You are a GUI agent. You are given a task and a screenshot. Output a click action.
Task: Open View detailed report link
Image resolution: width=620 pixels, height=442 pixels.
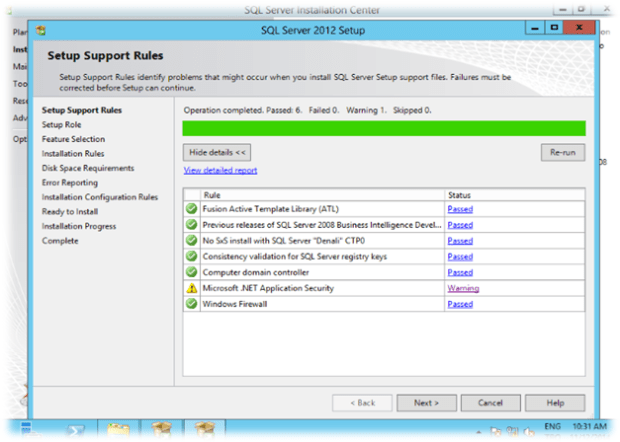point(220,171)
